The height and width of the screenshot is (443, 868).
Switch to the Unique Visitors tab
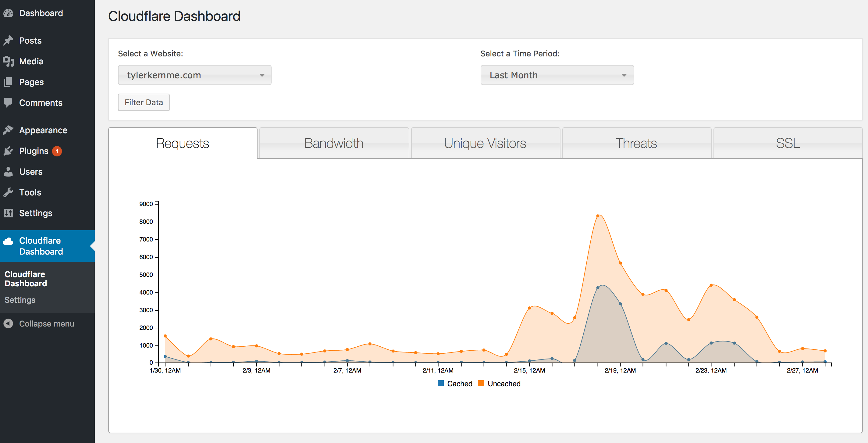point(485,143)
